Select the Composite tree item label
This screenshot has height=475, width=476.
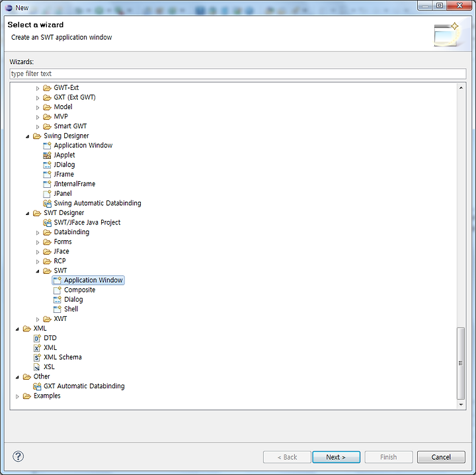pos(79,290)
